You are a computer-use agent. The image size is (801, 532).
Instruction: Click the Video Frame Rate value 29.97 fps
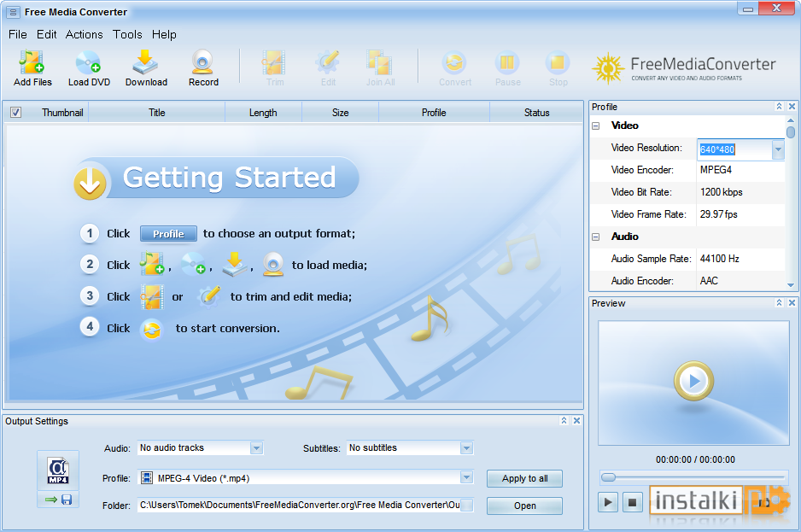coord(718,214)
